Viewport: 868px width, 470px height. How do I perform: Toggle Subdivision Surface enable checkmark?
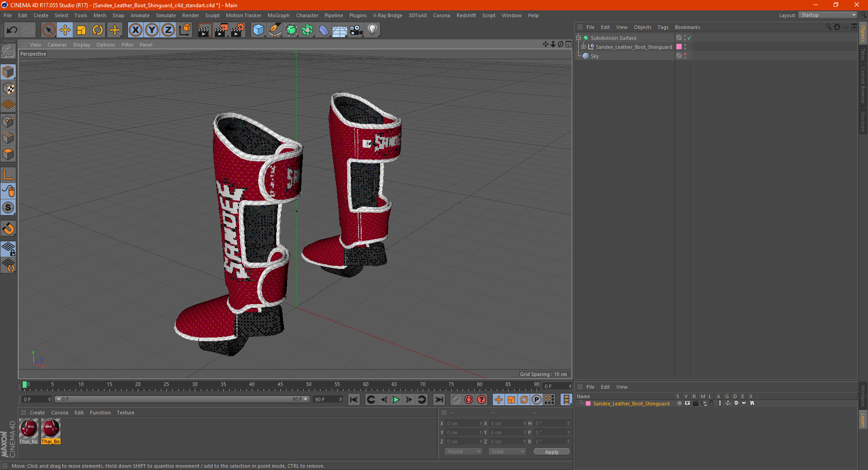(x=689, y=38)
